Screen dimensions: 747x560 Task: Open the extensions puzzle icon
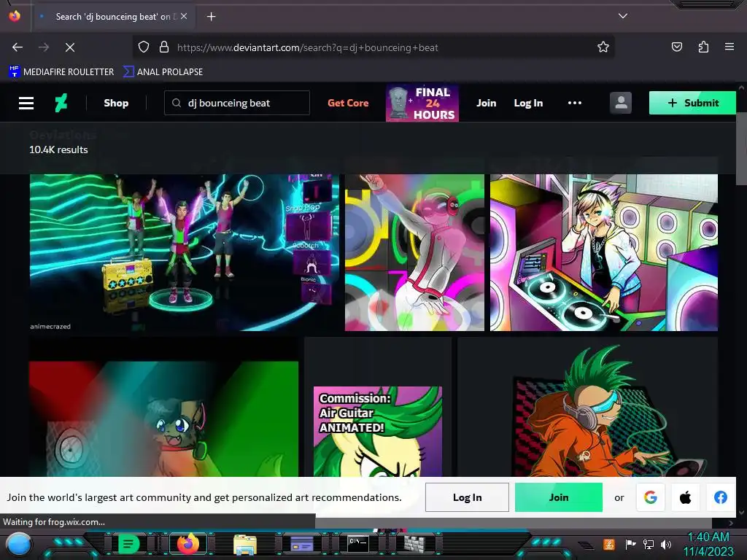[x=703, y=47]
